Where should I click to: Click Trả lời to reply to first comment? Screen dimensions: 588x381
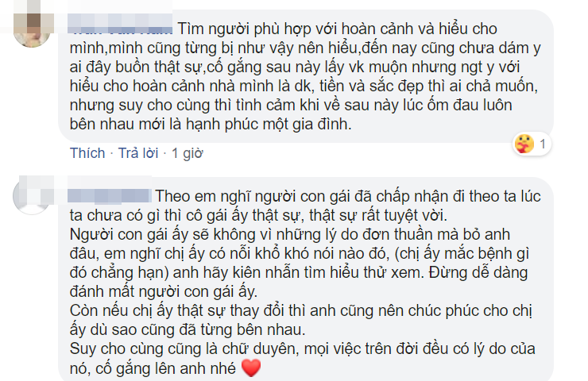138,153
